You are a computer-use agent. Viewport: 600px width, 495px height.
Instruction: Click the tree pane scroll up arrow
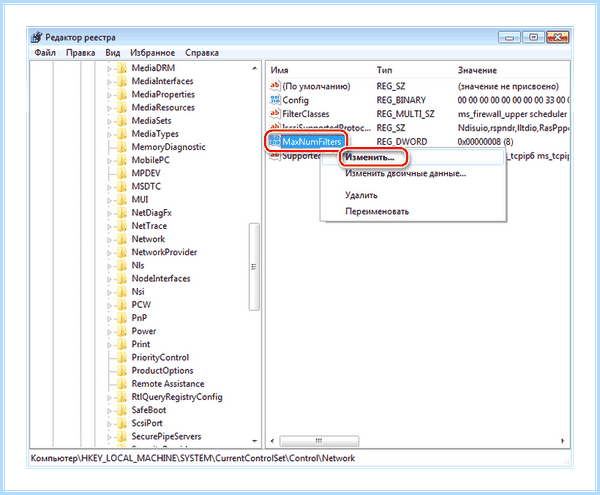click(254, 68)
